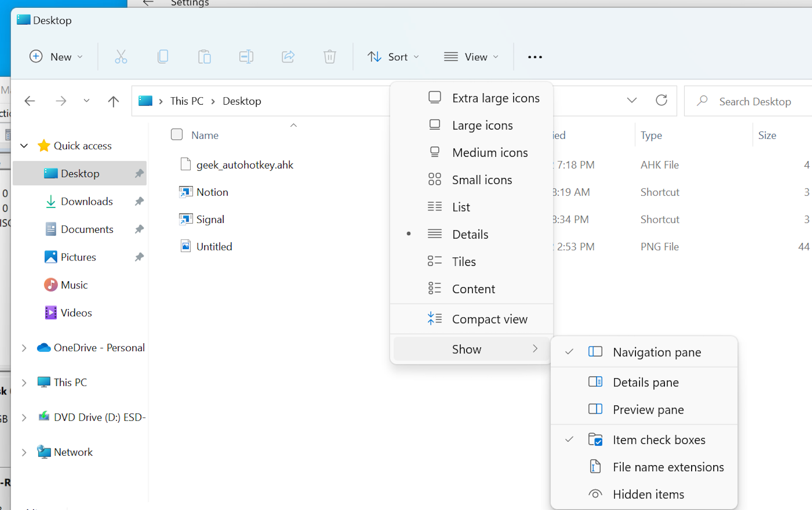Click the up-arrow navigation icon
This screenshot has width=812, height=510.
pyautogui.click(x=113, y=101)
